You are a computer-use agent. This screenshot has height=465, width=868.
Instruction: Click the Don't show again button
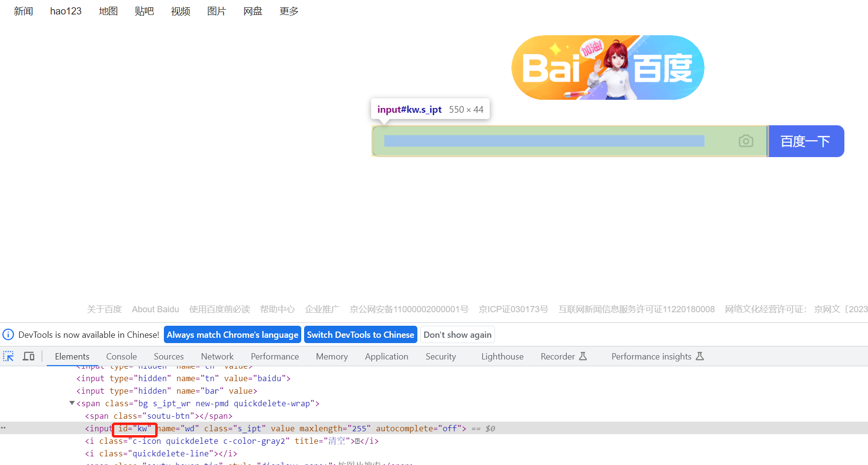[457, 334]
